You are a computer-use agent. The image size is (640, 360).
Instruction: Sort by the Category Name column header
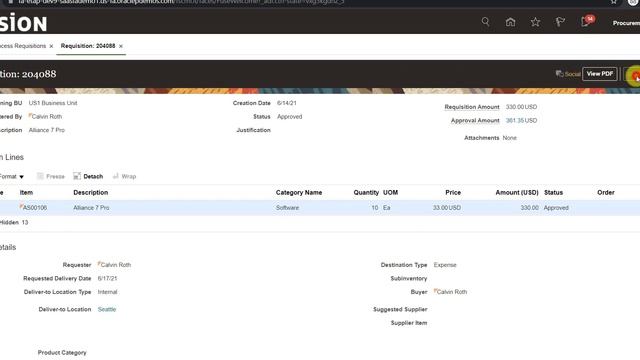(x=299, y=192)
